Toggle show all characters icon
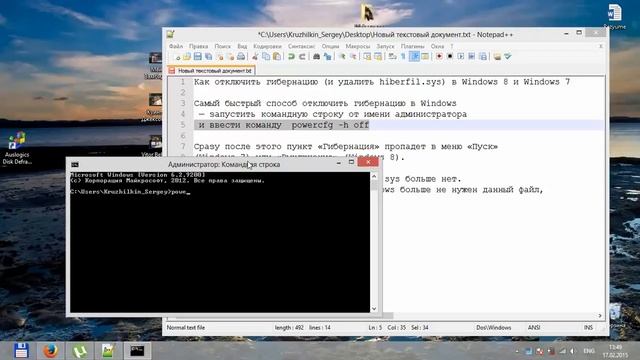The height and width of the screenshot is (360, 640). (403, 57)
